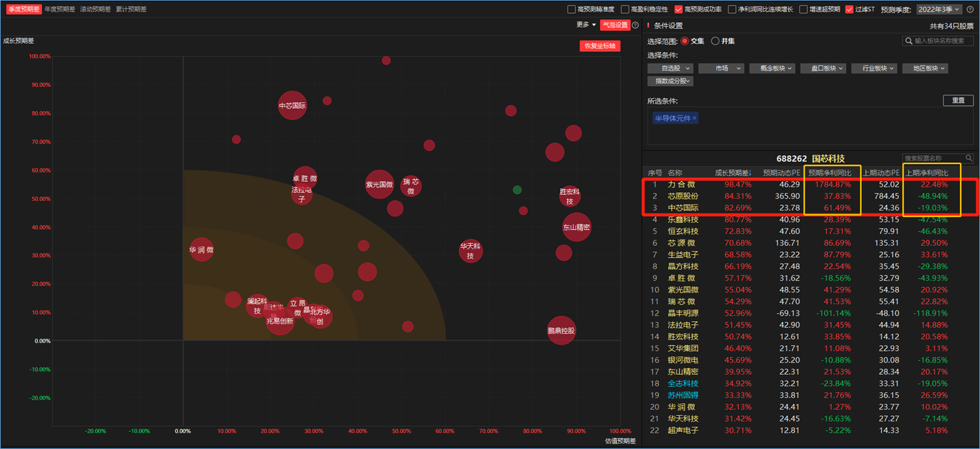Click 重置 reset conditions button
The width and height of the screenshot is (980, 449).
[958, 100]
